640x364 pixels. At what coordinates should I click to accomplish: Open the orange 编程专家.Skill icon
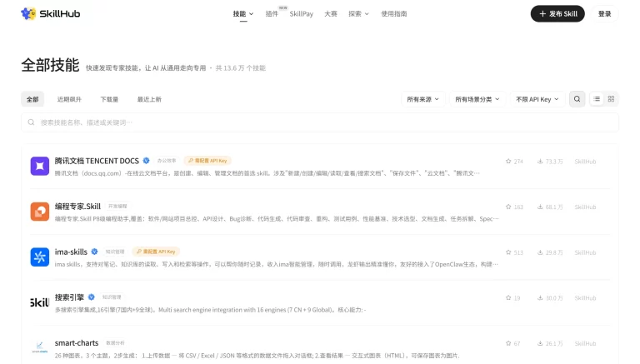40,212
